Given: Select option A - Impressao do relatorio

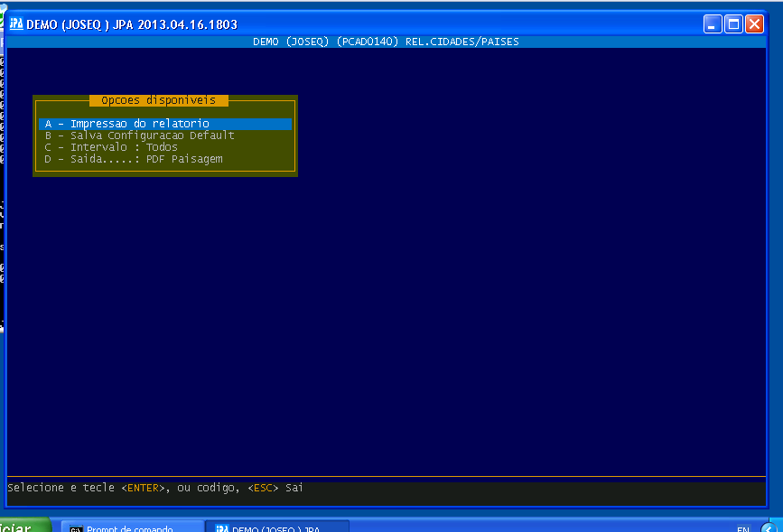Looking at the screenshot, I should (164, 124).
